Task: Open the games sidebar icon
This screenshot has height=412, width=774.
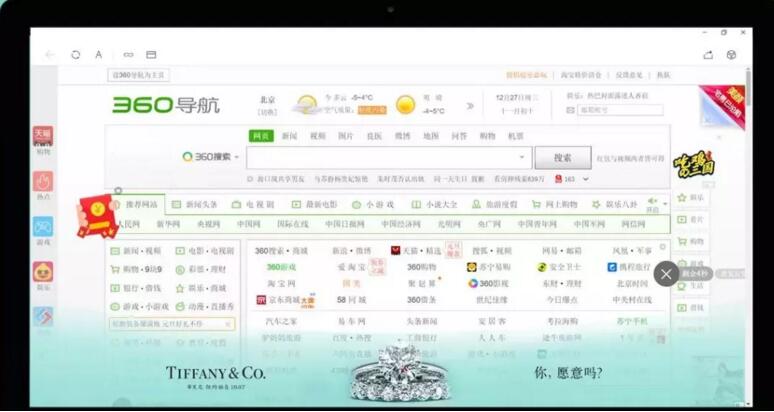Action: [x=43, y=227]
